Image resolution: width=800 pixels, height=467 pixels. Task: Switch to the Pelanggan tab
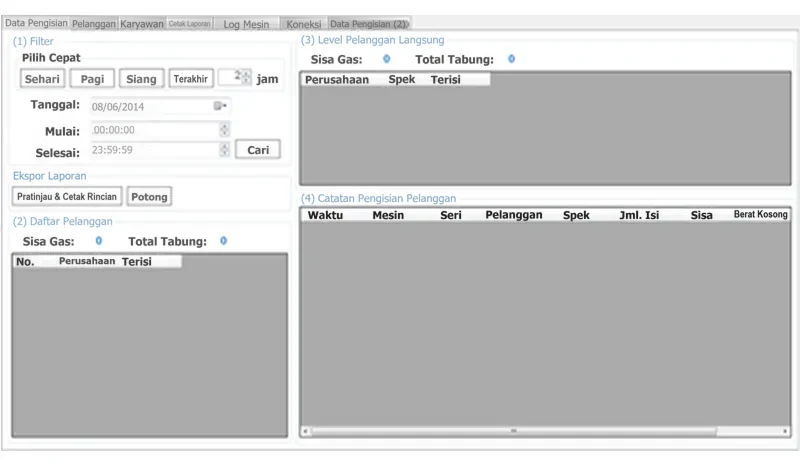[94, 24]
